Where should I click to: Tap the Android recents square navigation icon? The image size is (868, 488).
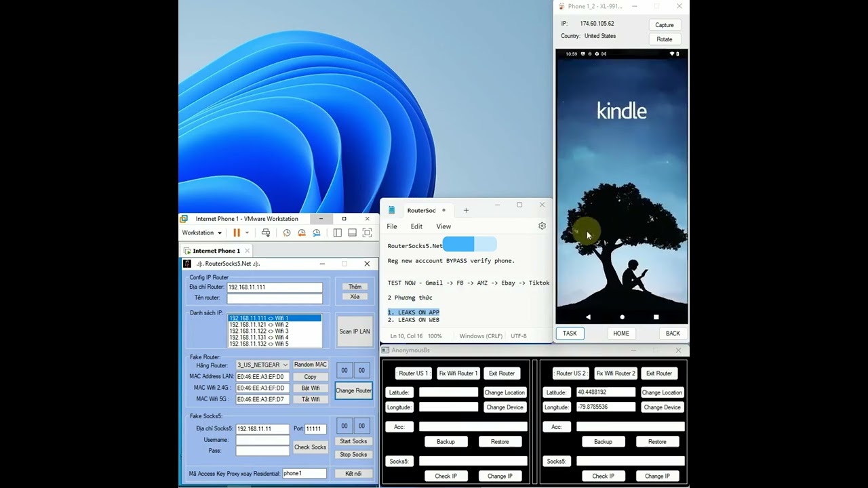click(x=656, y=317)
